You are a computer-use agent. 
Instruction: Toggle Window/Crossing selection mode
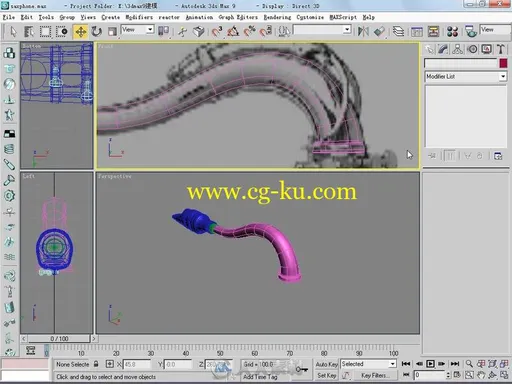tap(61, 32)
